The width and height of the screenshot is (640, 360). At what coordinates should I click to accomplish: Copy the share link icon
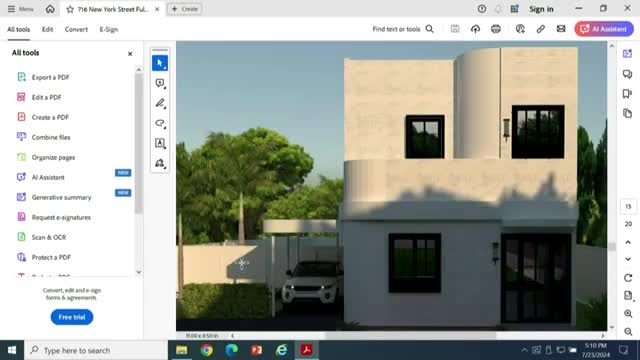540,29
